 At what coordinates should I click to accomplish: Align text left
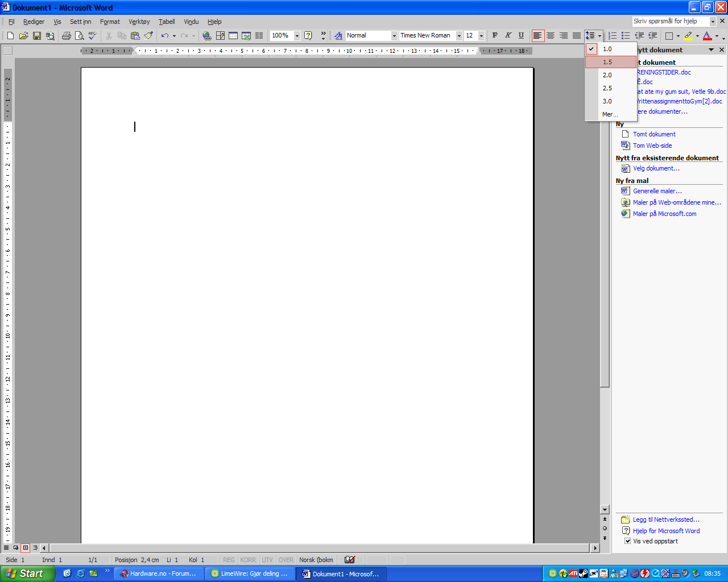537,35
